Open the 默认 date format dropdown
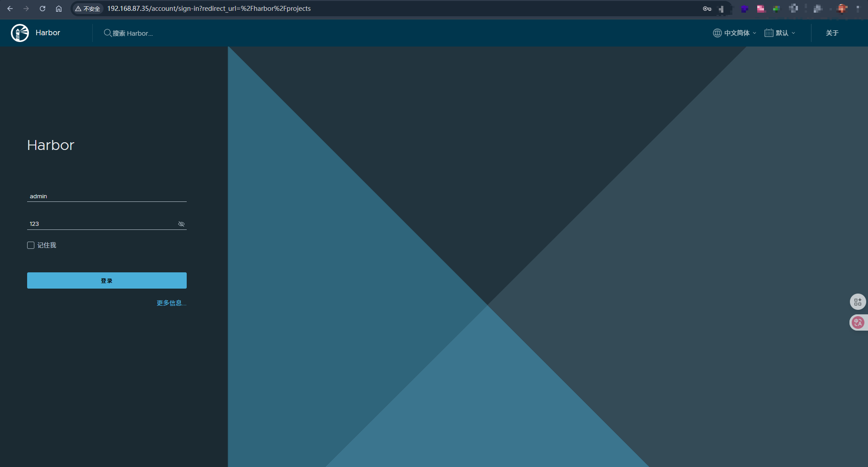Image resolution: width=868 pixels, height=467 pixels. 780,33
